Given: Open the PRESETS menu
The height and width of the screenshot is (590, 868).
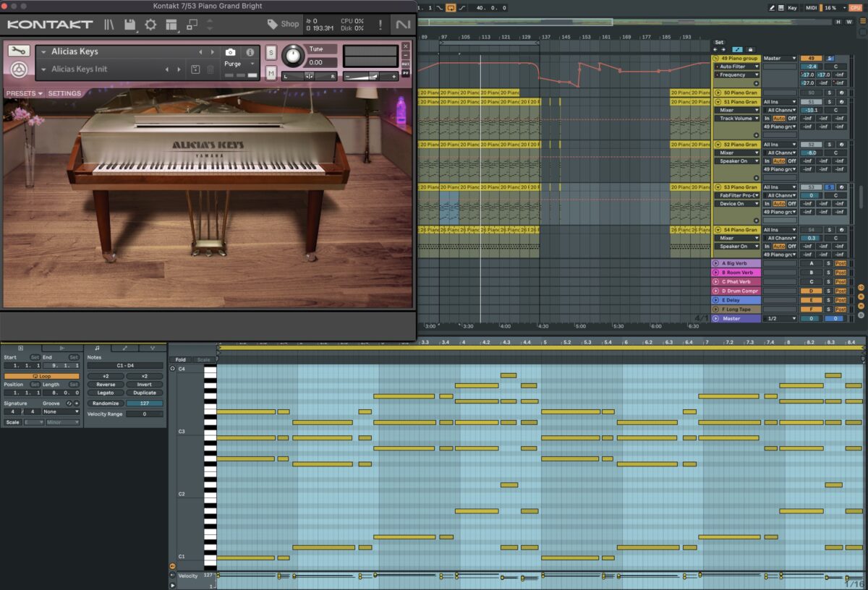Looking at the screenshot, I should pos(25,93).
